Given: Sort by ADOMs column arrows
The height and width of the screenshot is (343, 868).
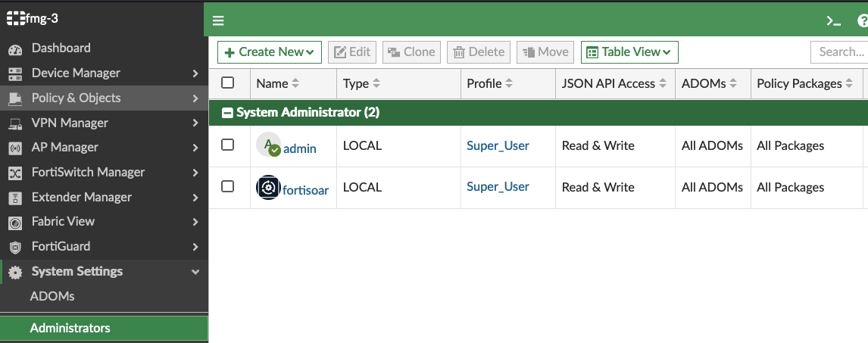Looking at the screenshot, I should (x=733, y=84).
